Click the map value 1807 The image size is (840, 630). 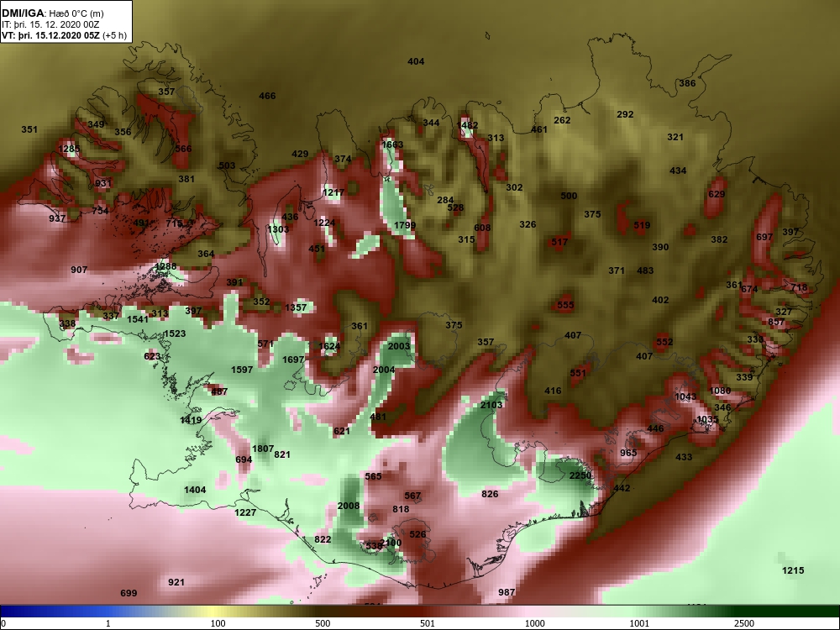(x=263, y=449)
